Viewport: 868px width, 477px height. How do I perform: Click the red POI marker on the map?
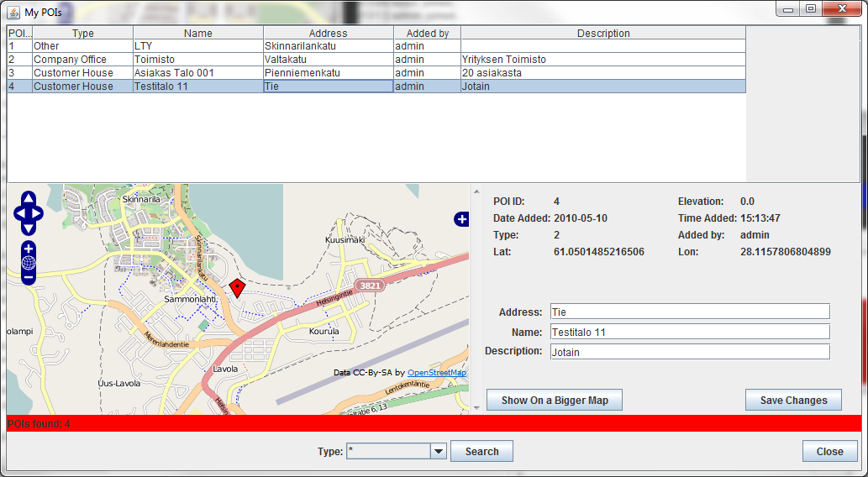(238, 288)
